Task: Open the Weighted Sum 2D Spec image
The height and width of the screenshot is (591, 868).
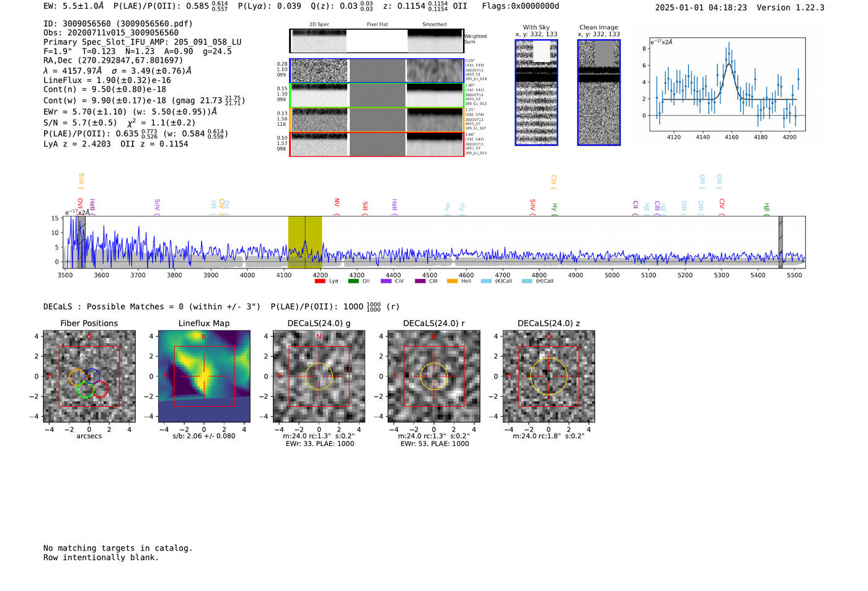Action: 318,41
